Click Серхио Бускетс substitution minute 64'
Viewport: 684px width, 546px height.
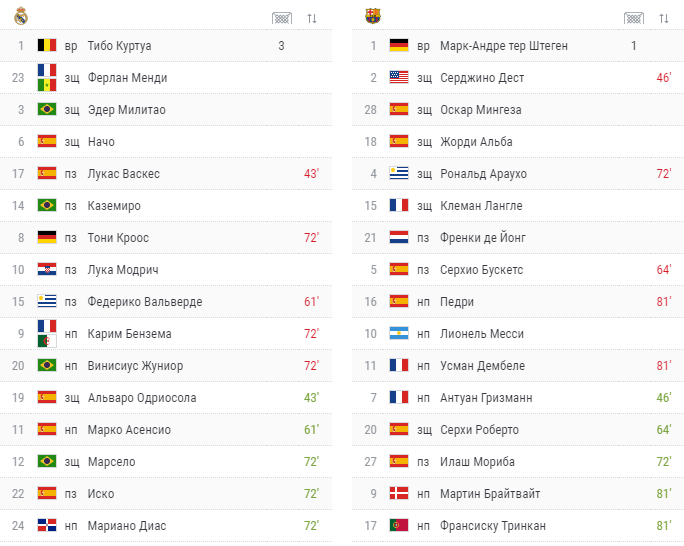[663, 270]
